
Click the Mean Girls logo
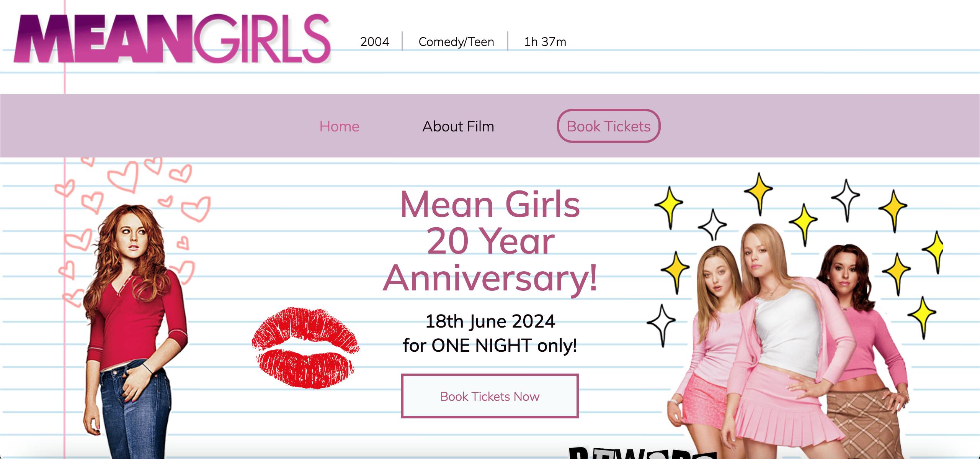pyautogui.click(x=172, y=39)
